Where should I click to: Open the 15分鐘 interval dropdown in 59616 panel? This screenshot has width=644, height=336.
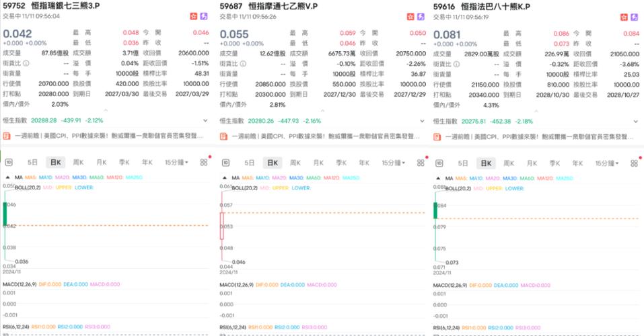point(606,163)
